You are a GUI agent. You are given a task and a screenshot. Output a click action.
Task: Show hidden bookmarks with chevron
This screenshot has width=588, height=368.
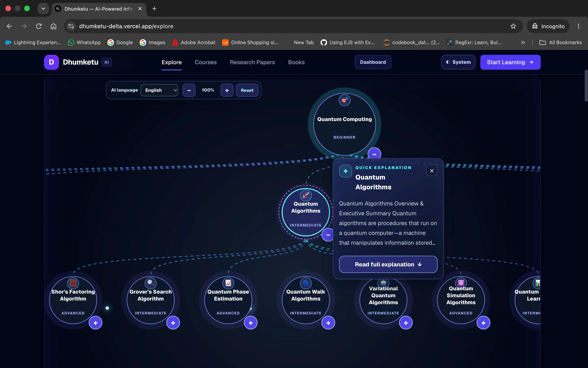(x=523, y=43)
